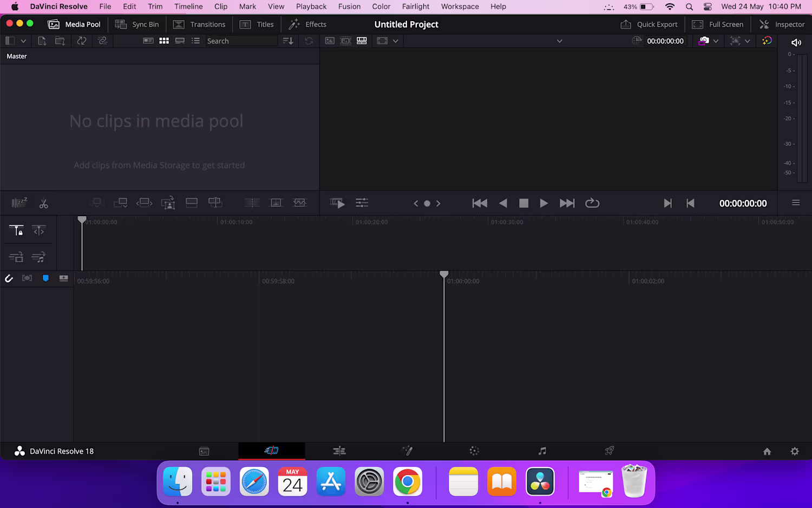Screen dimensions: 812x508
Task: Toggle loop playback
Action: click(592, 203)
